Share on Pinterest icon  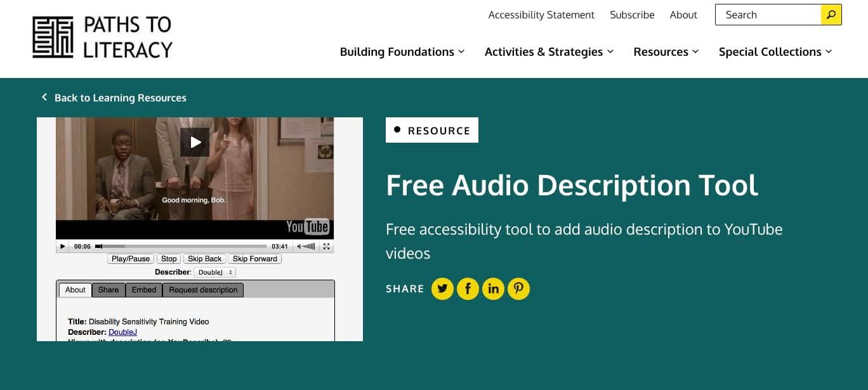click(518, 289)
